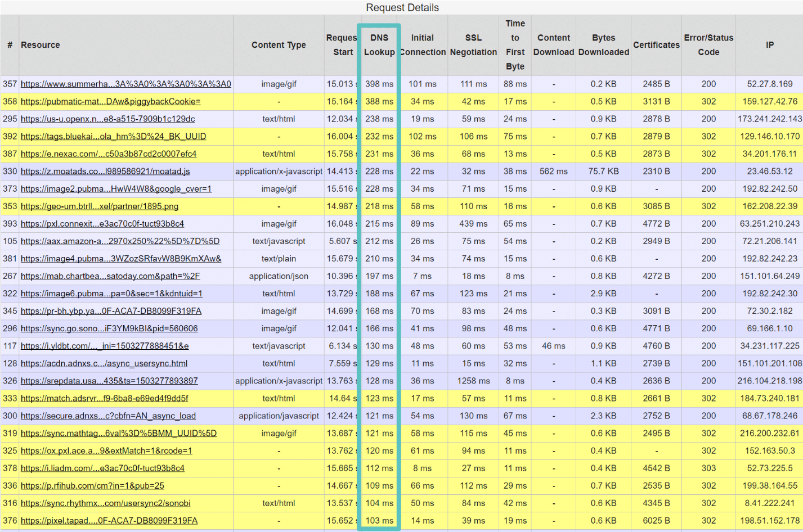Sort by SSL Negotiation column
The image size is (803, 532).
pyautogui.click(x=473, y=44)
